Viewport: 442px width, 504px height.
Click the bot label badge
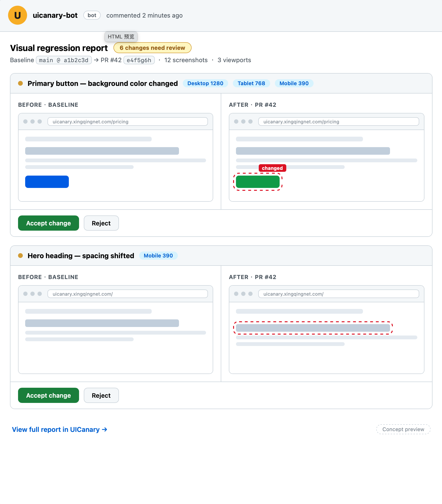click(x=92, y=15)
